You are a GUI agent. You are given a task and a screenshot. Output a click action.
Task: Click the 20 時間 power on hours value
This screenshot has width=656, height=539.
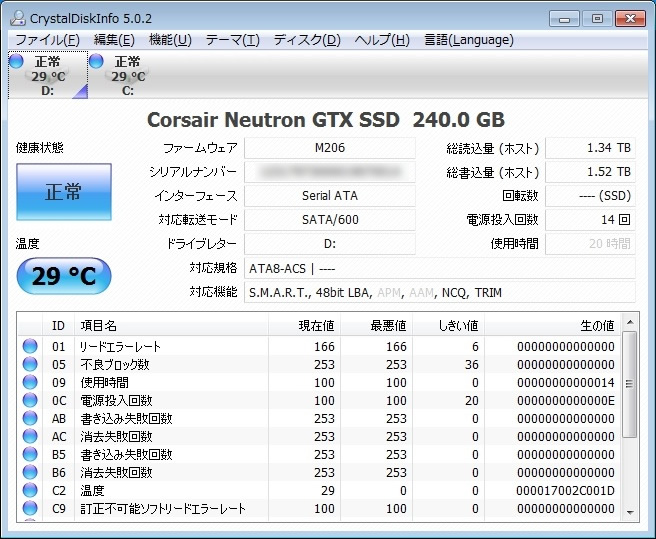pyautogui.click(x=590, y=244)
